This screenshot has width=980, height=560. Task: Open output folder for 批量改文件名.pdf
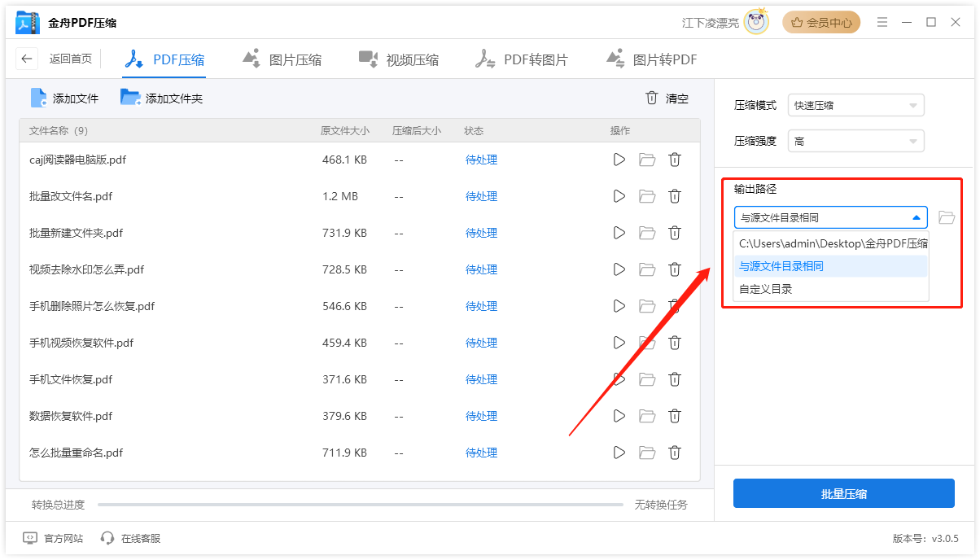[647, 196]
